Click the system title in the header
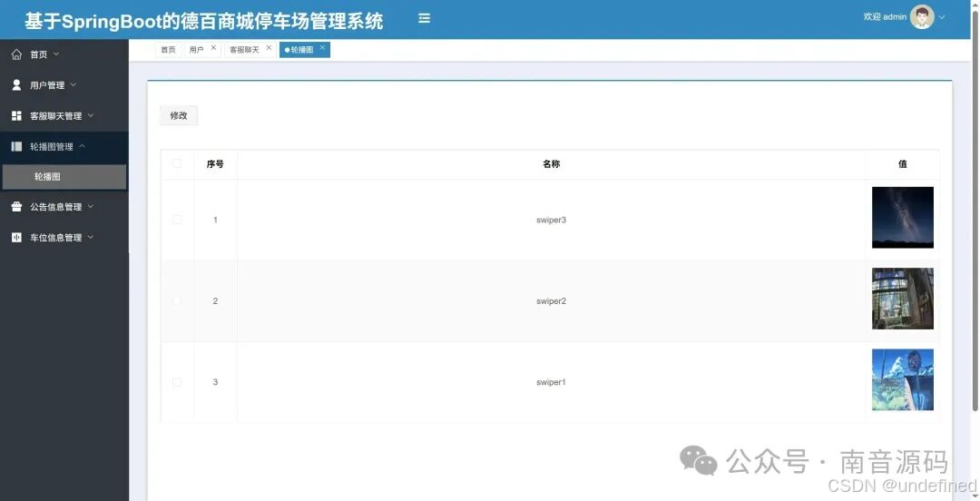 [x=204, y=21]
